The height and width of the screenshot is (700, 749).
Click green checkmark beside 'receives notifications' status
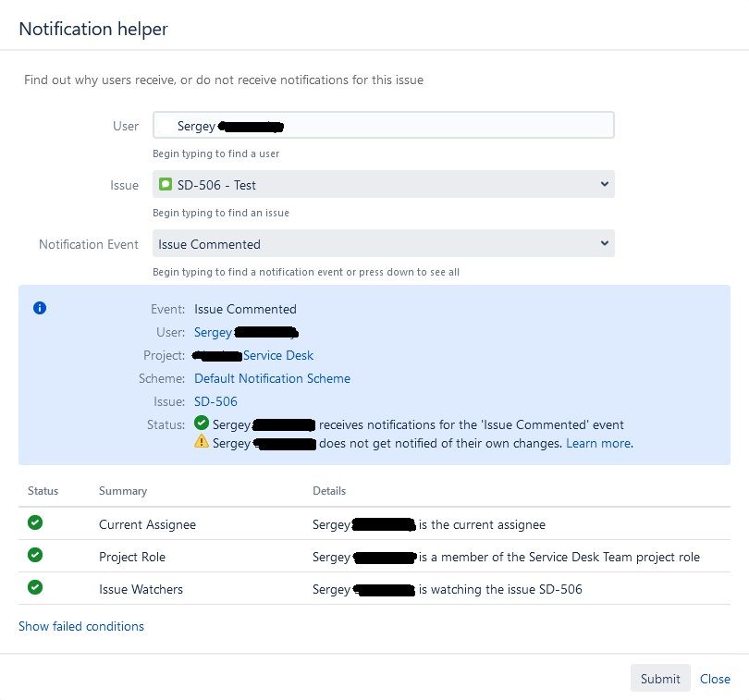201,423
